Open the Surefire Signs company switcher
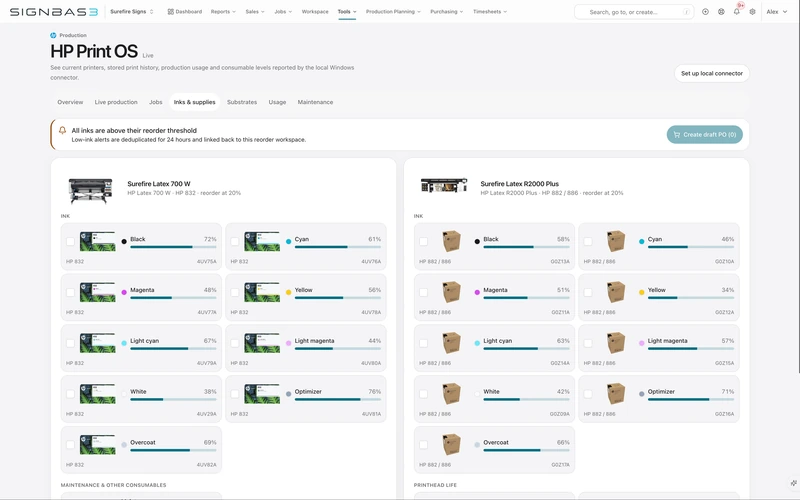This screenshot has height=500, width=800. [x=132, y=12]
